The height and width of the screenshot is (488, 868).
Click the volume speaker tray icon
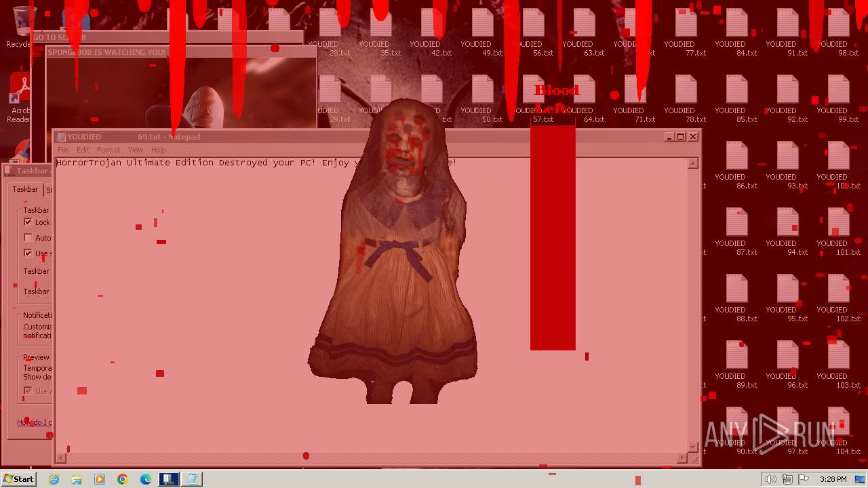click(x=770, y=479)
